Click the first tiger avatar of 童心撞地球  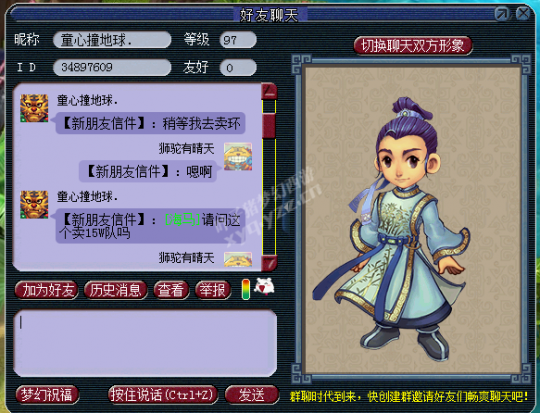pyautogui.click(x=34, y=108)
